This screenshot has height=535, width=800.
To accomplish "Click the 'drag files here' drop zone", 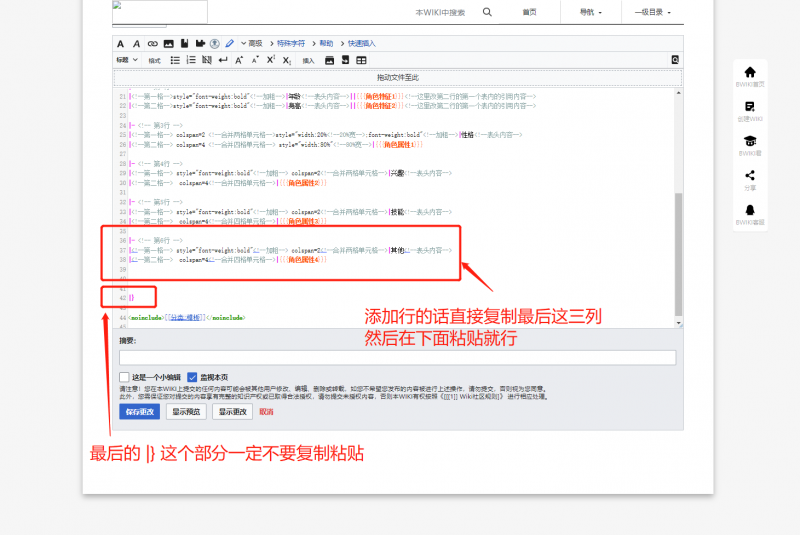I will 397,78.
